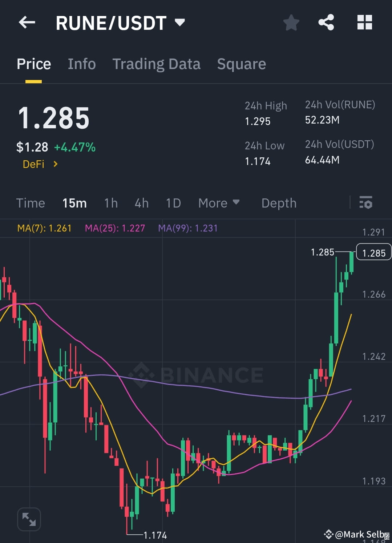Viewport: 392px width, 543px height.
Task: Switch chart view to Depth mode
Action: click(279, 203)
